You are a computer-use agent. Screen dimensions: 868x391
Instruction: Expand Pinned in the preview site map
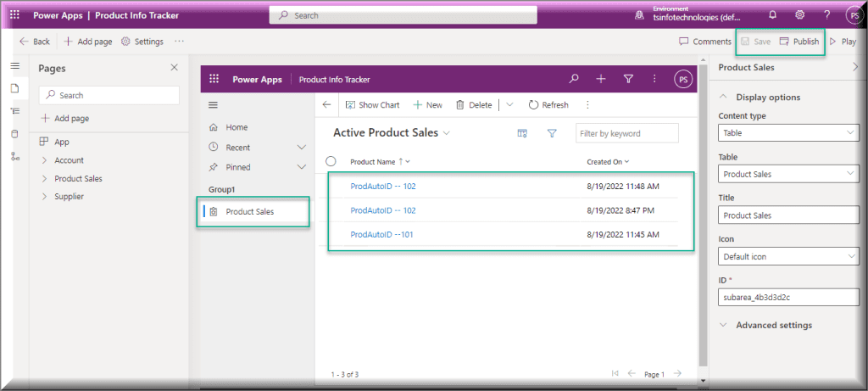pos(302,167)
